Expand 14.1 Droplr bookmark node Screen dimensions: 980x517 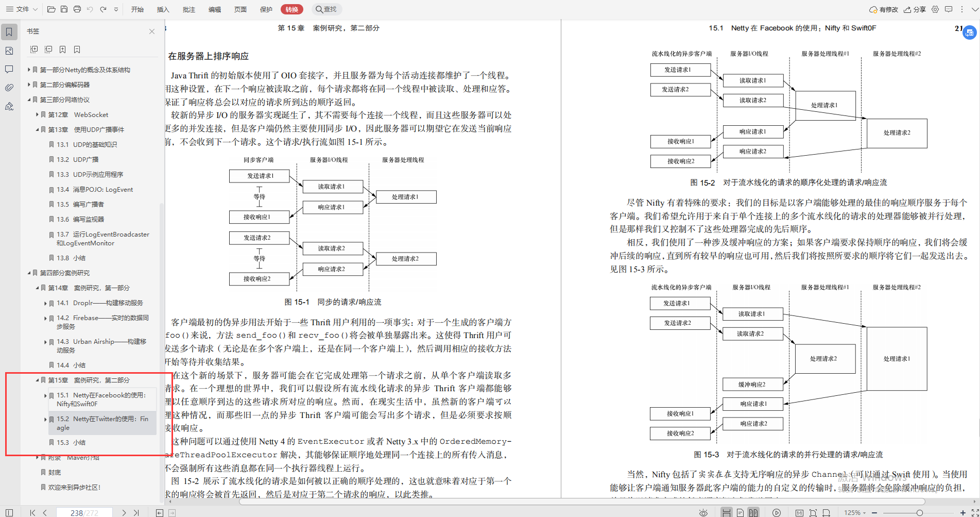tap(45, 303)
